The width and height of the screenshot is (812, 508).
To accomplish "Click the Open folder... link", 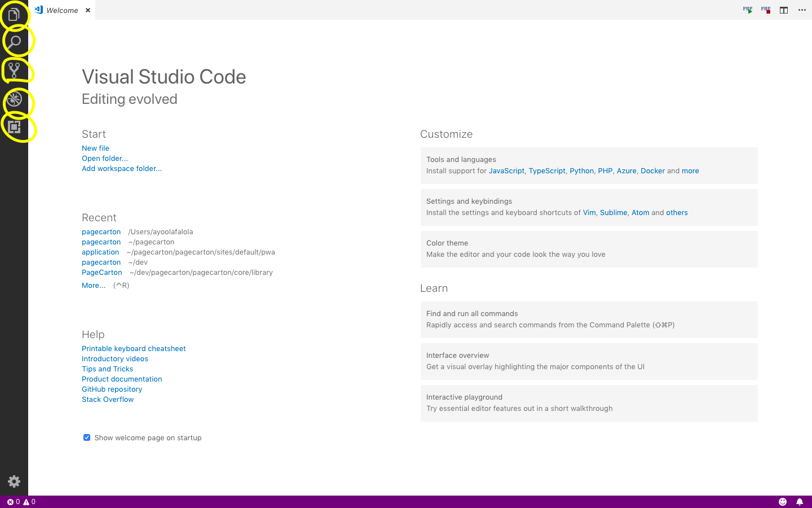I will point(105,159).
